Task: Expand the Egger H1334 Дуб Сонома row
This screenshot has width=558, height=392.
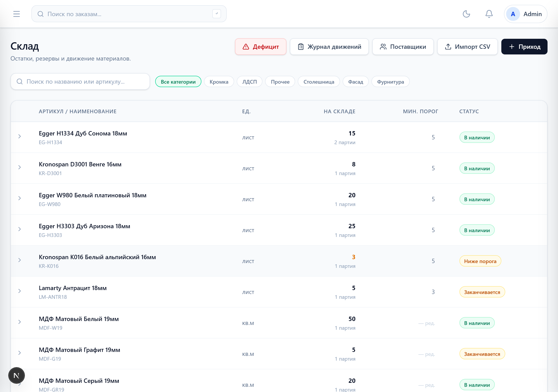Action: (19, 137)
